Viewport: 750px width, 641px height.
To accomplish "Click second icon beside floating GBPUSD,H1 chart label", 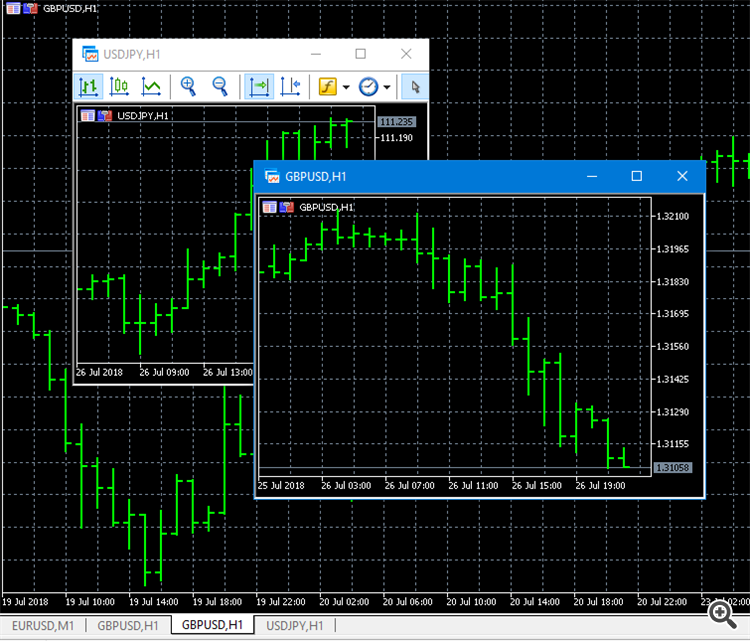I will (x=287, y=207).
